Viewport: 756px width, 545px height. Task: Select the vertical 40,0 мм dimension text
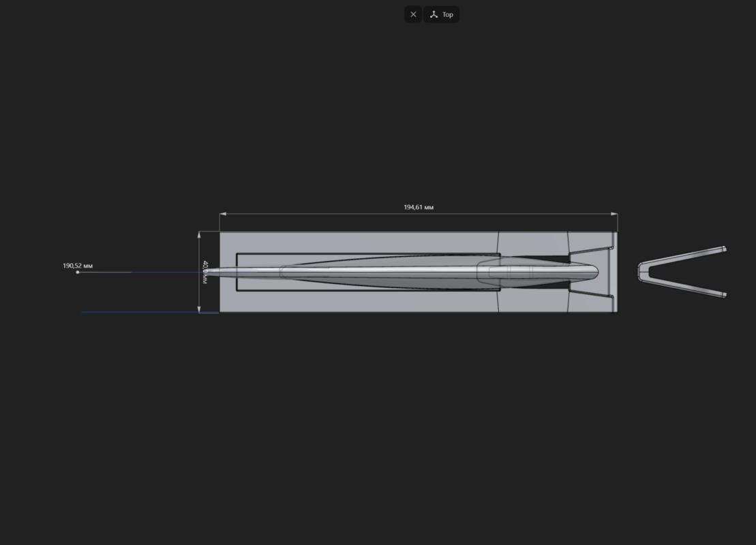tap(205, 272)
